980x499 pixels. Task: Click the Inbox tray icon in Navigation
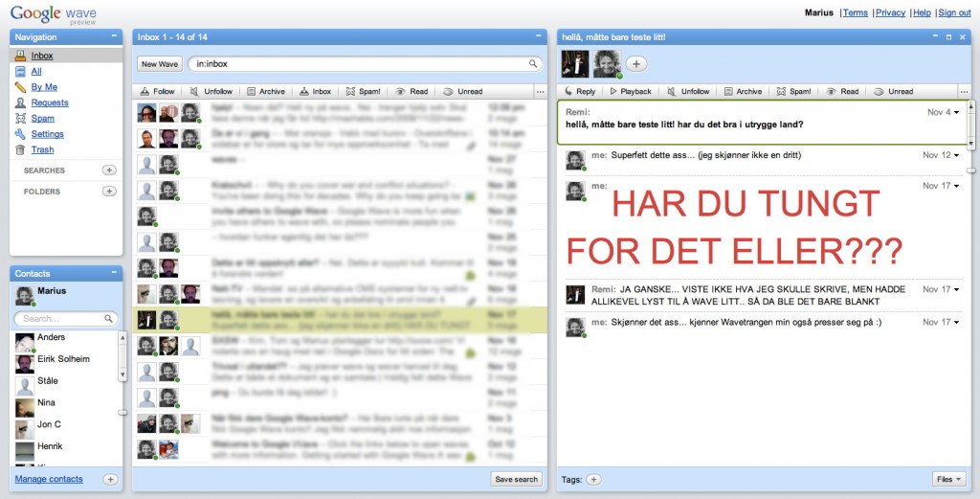tap(20, 56)
